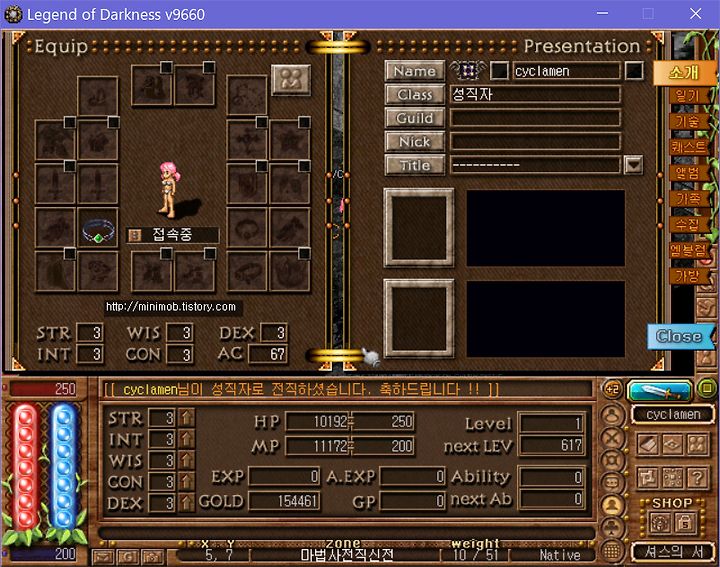This screenshot has height=567, width=720.
Task: Open the sword attack mode button
Action: click(659, 391)
